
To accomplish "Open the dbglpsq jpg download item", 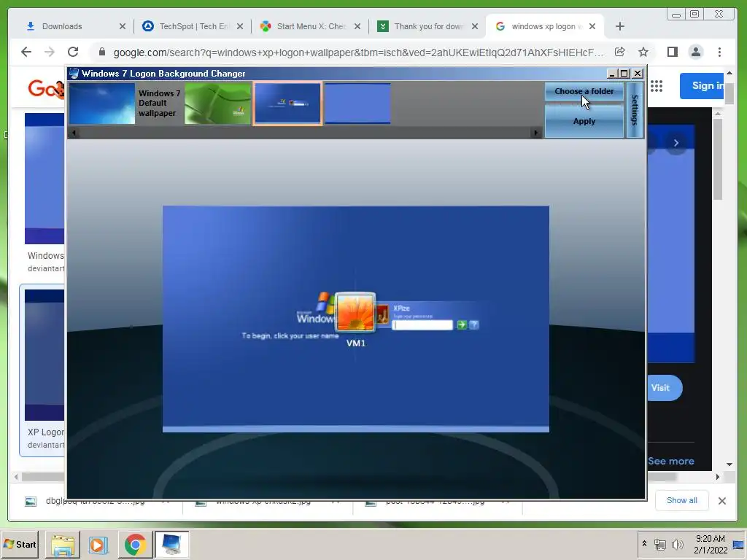I will click(x=96, y=501).
